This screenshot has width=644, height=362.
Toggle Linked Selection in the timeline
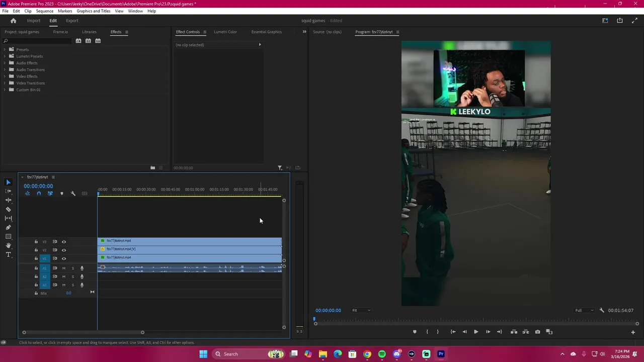[50, 194]
